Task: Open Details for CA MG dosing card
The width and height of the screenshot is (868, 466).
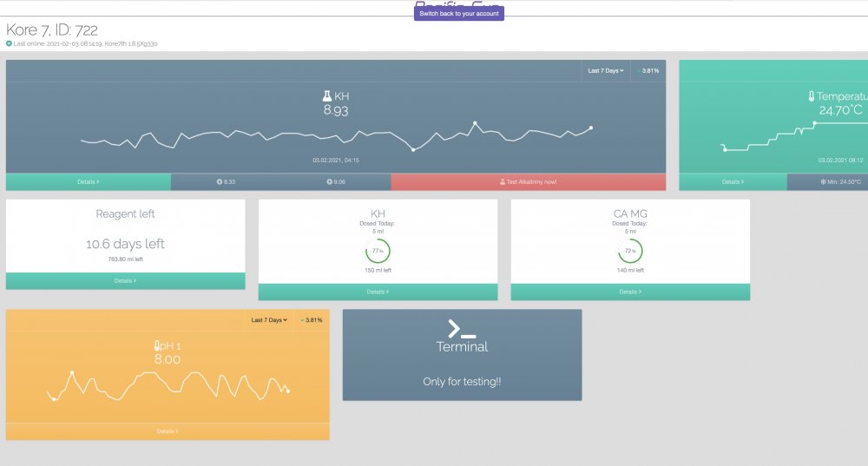Action: point(630,292)
